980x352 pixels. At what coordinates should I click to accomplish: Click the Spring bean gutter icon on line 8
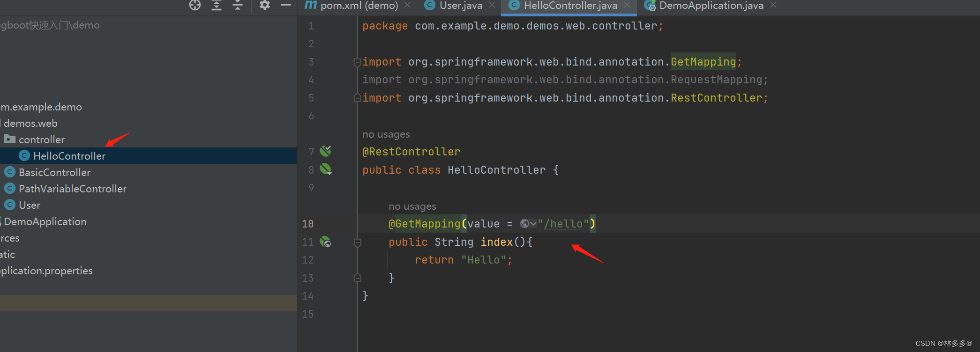click(326, 169)
